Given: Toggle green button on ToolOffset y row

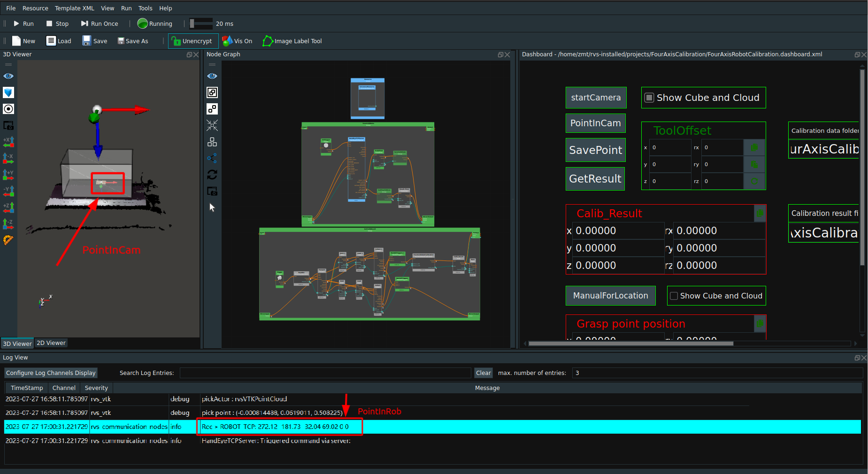Looking at the screenshot, I should point(754,164).
